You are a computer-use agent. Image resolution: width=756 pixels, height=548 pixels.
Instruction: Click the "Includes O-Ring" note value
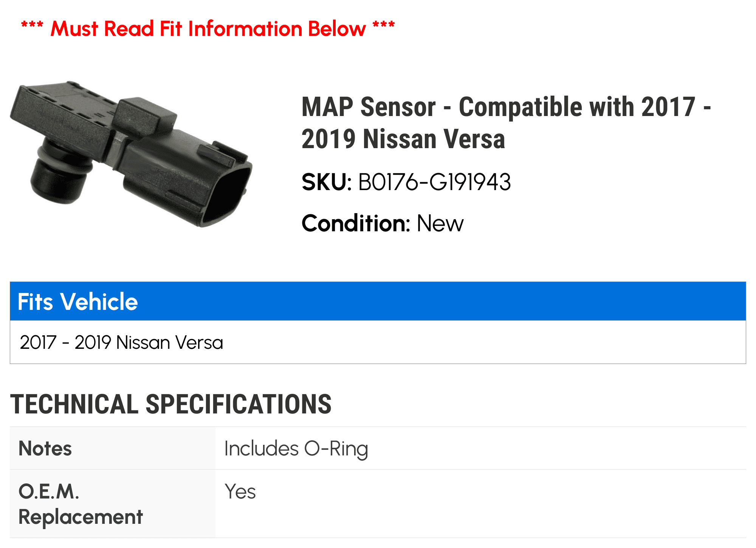point(296,449)
